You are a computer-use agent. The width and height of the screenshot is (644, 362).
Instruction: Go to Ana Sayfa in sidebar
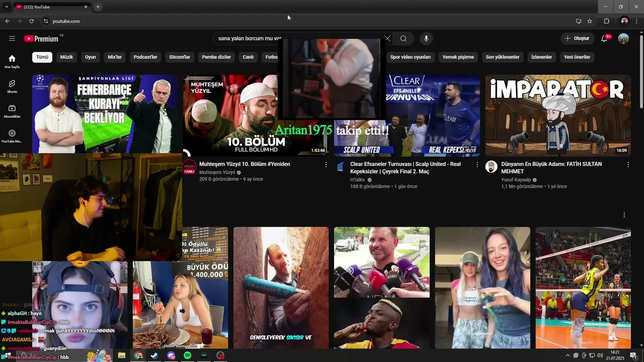12,61
